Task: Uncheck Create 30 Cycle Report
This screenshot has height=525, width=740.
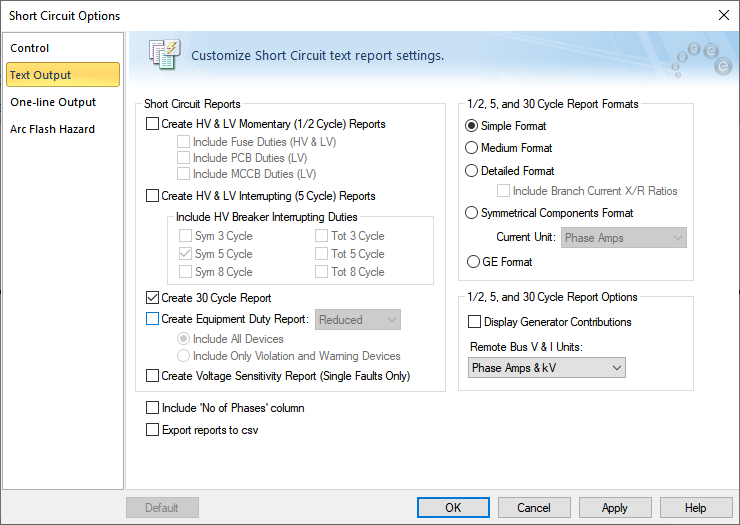Action: coord(153,298)
